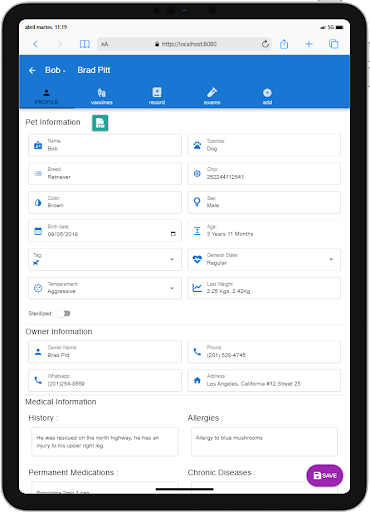Click the purple SAVE button
The width and height of the screenshot is (370, 512).
325,475
